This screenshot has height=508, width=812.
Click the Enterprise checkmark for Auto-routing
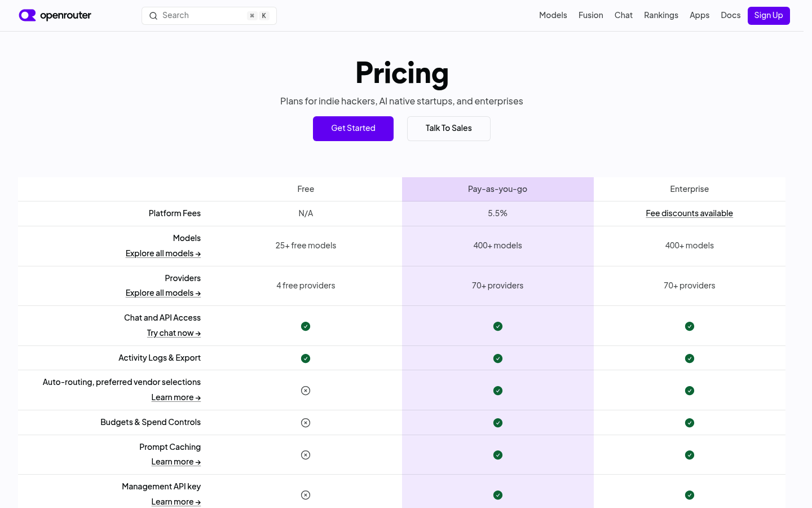coord(690,391)
